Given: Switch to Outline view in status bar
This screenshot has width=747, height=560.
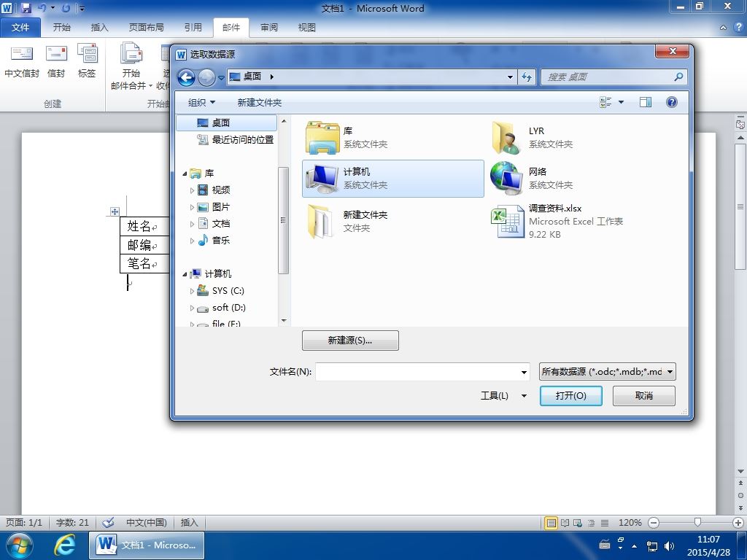Looking at the screenshot, I should pos(591,523).
